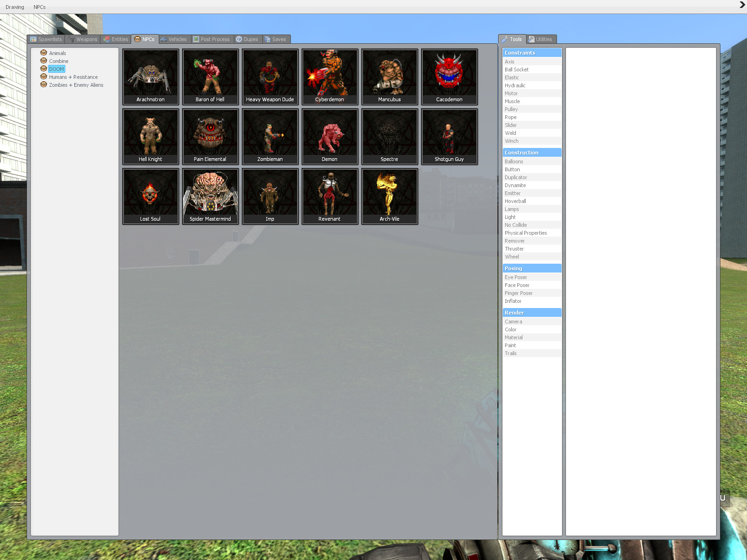Image resolution: width=747 pixels, height=560 pixels.
Task: Choose the Balloons tool
Action: coord(532,161)
